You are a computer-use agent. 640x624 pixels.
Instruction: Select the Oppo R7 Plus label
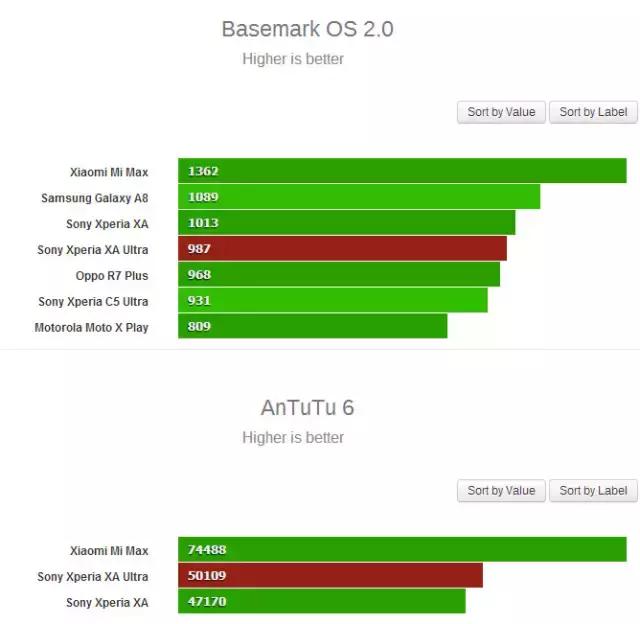[112, 275]
